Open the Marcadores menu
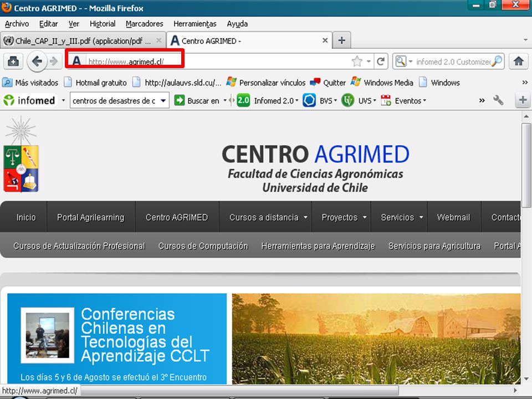Image resolution: width=532 pixels, height=399 pixels. coord(144,24)
